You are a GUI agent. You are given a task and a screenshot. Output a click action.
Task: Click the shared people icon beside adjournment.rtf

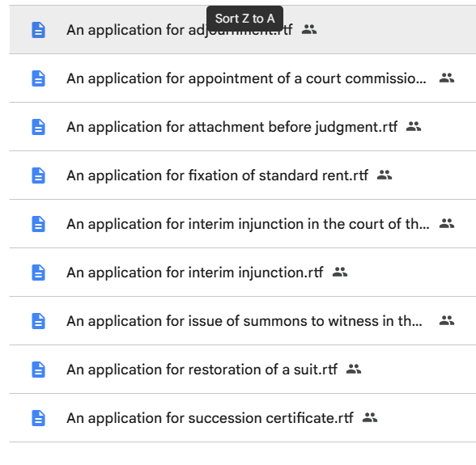coord(309,29)
